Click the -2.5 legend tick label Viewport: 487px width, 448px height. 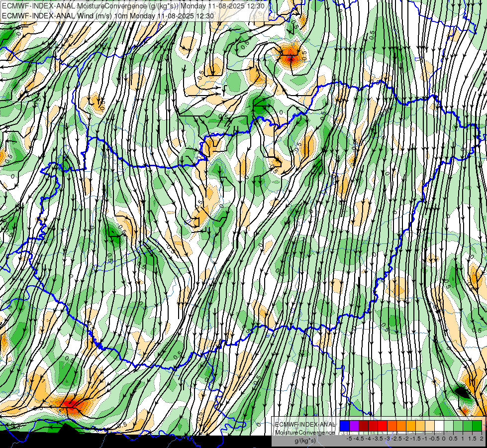(396, 439)
